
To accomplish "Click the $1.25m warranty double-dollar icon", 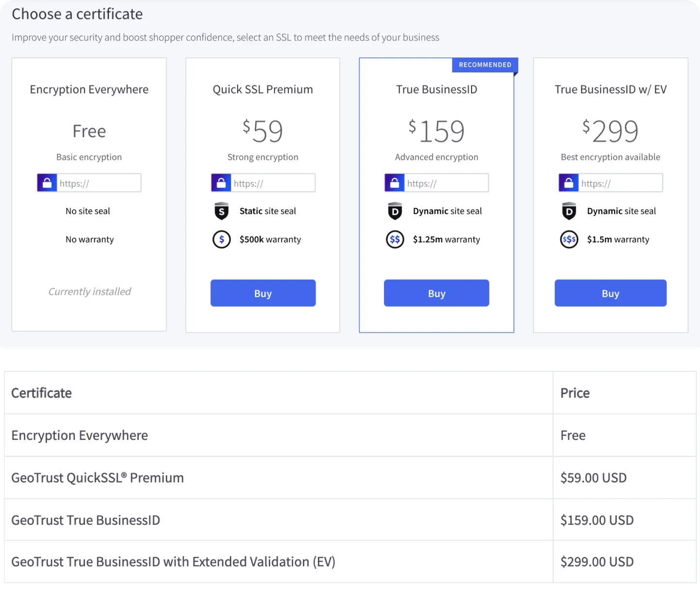I will (x=395, y=239).
